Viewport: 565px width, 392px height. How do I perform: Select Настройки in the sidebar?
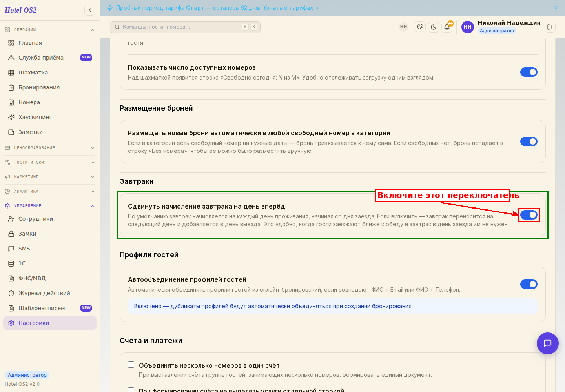click(50, 323)
